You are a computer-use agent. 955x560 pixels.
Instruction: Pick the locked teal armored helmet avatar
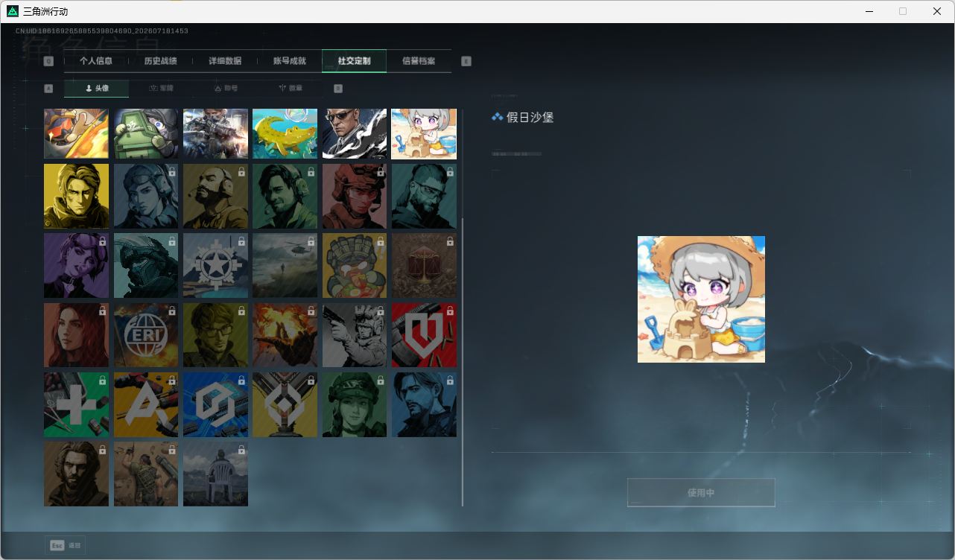click(x=146, y=265)
